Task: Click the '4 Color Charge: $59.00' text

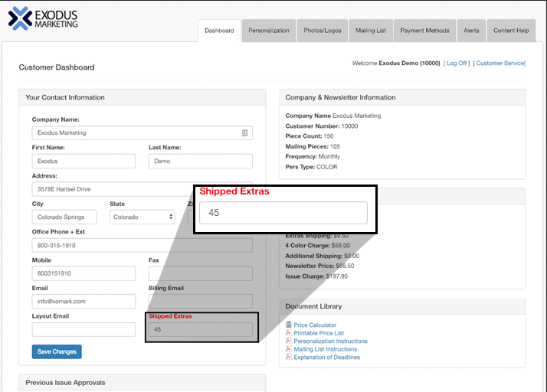Action: pos(317,246)
